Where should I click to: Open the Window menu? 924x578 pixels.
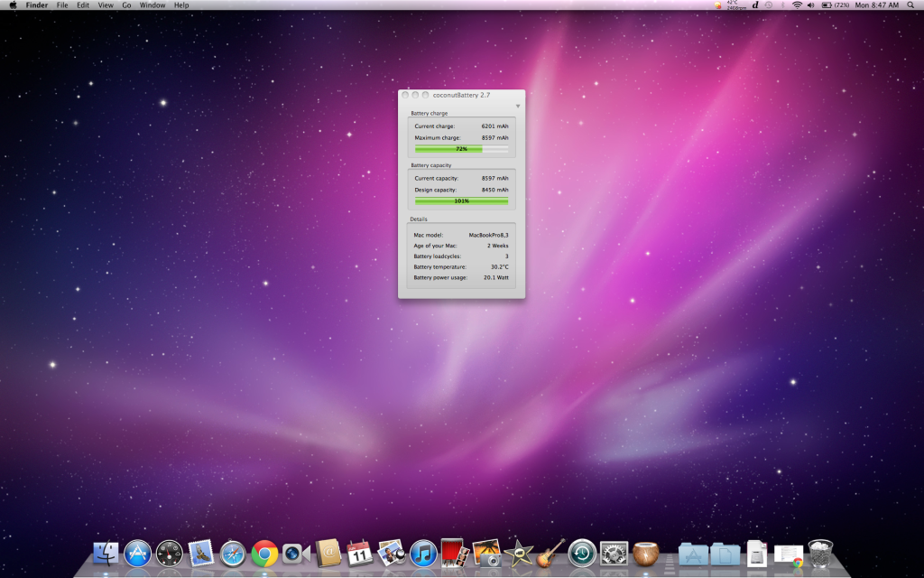(152, 5)
